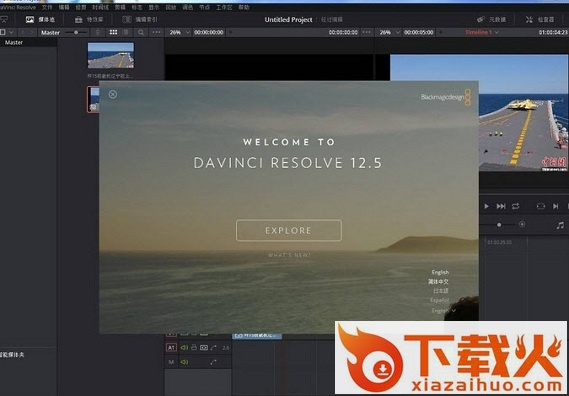569x396 pixels.
Task: Open the 工作区 menu
Action: coord(224,7)
